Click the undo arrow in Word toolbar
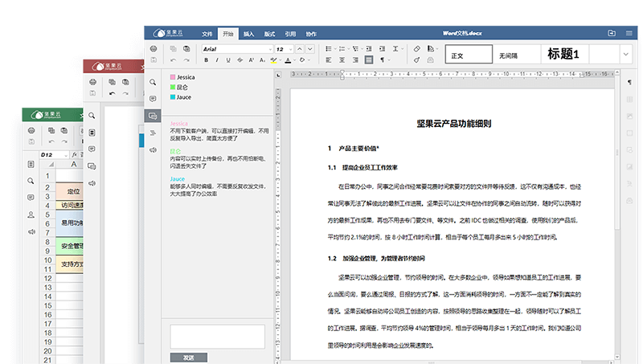643x364 pixels. (x=173, y=60)
